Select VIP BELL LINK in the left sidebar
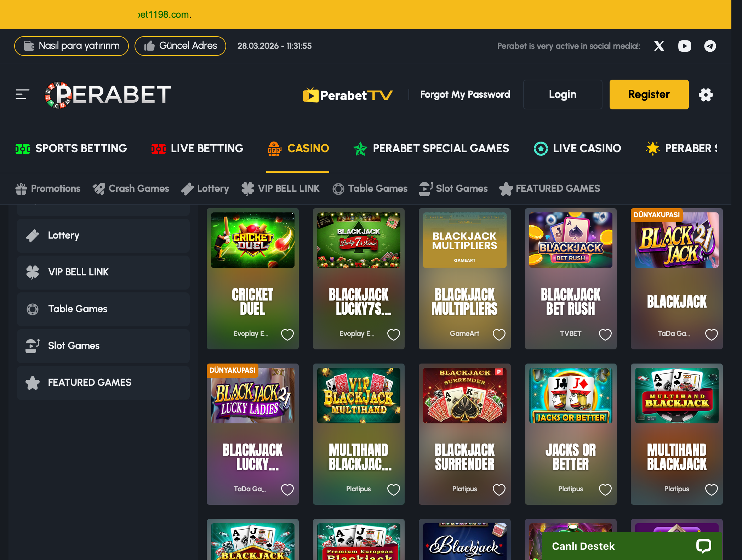This screenshot has width=742, height=560. click(103, 272)
